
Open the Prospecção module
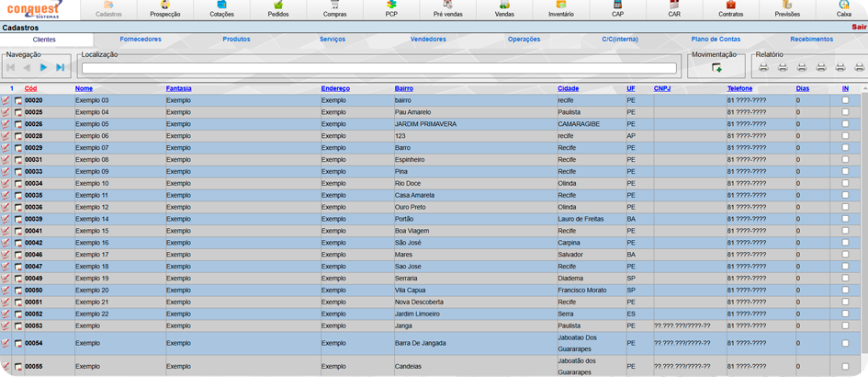pyautogui.click(x=165, y=9)
